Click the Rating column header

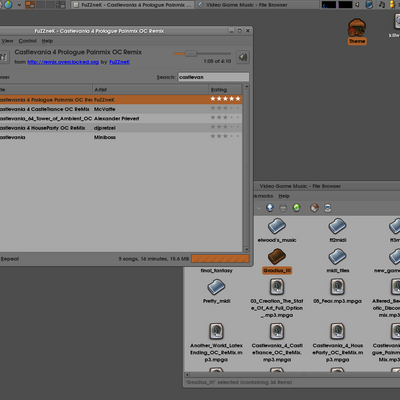(225, 90)
